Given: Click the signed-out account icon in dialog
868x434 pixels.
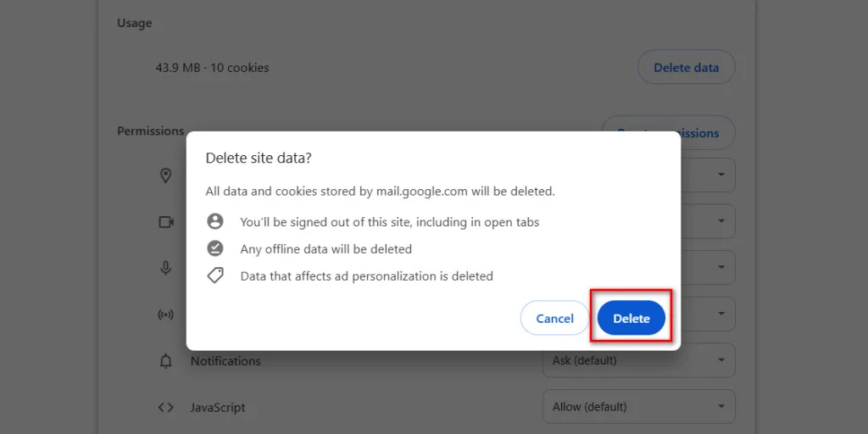Looking at the screenshot, I should point(214,222).
